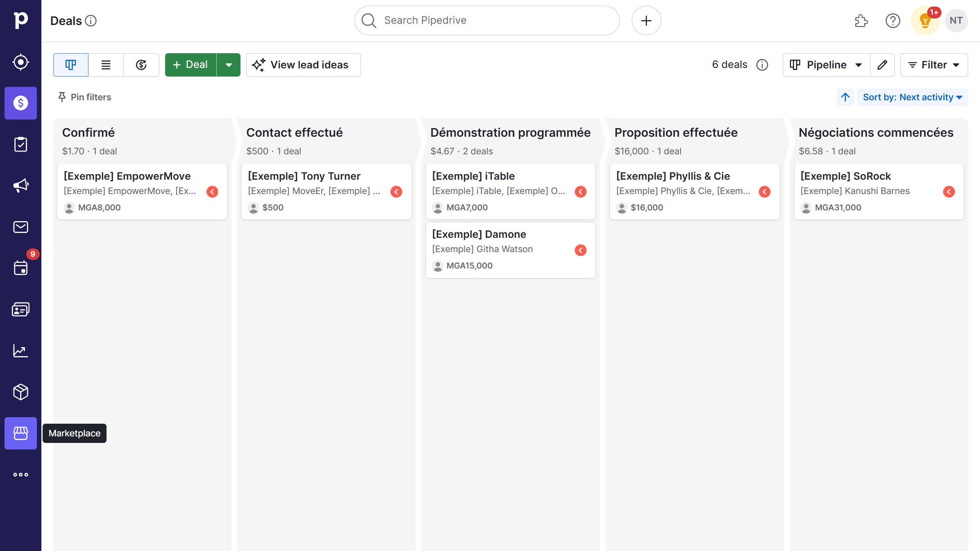Open the Marketplace sidebar icon
Screen dimensions: 980x551
(x=20, y=433)
